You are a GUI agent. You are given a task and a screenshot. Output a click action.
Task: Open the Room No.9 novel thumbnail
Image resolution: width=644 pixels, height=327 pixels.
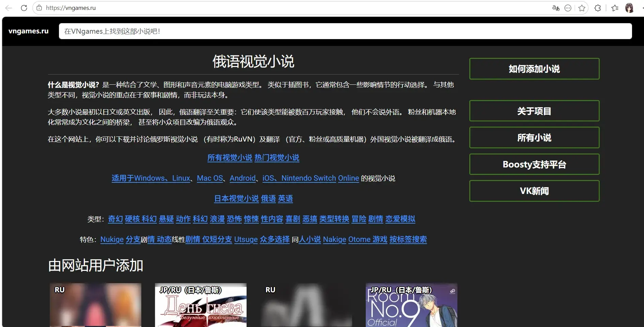(411, 305)
